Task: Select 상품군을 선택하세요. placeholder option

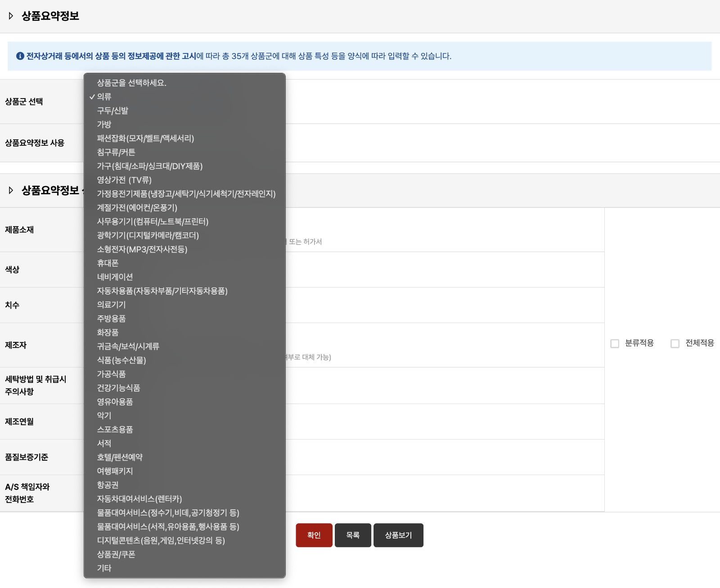Action: tap(184, 83)
